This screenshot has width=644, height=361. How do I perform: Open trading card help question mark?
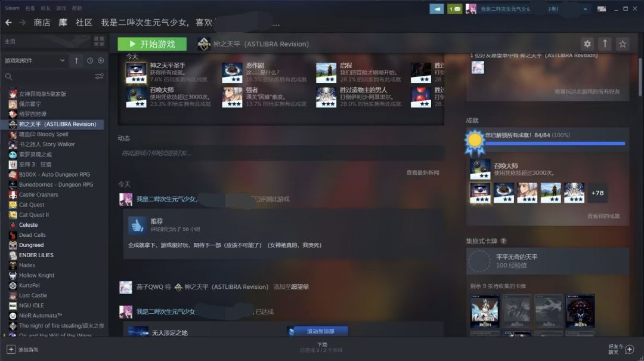tap(503, 241)
